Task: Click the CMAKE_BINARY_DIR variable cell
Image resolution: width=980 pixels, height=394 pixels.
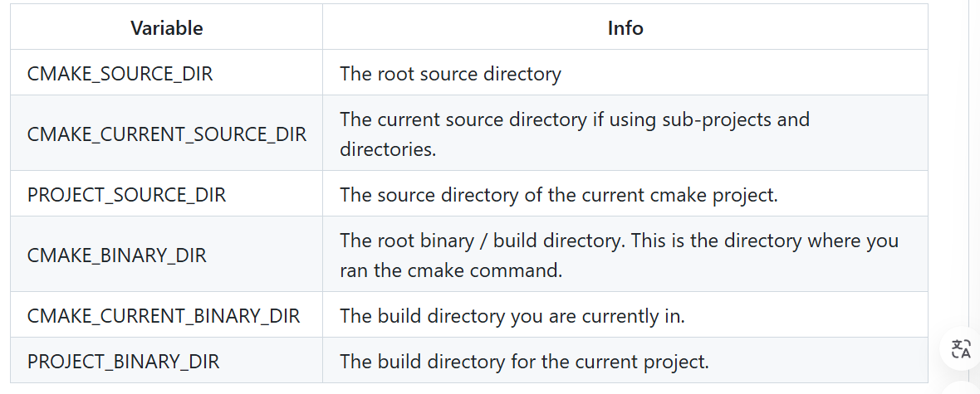Action: [x=166, y=255]
